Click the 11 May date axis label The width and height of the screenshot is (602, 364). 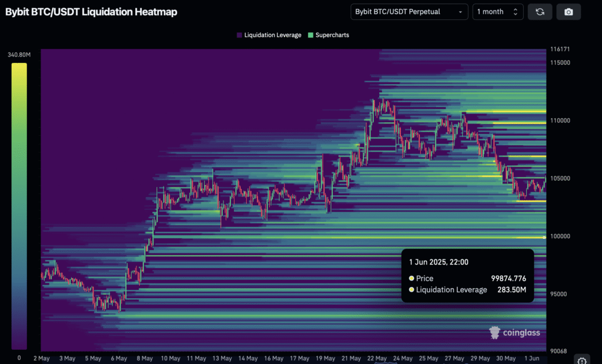196,358
